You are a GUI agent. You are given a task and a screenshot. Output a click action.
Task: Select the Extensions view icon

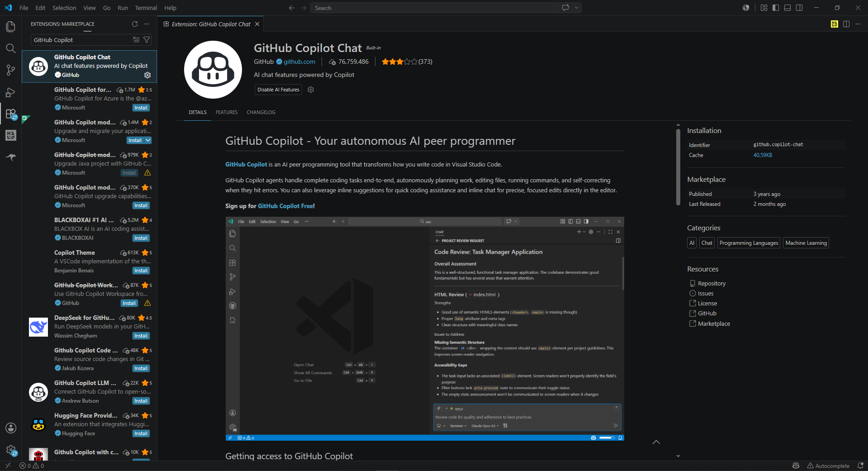tap(10, 114)
